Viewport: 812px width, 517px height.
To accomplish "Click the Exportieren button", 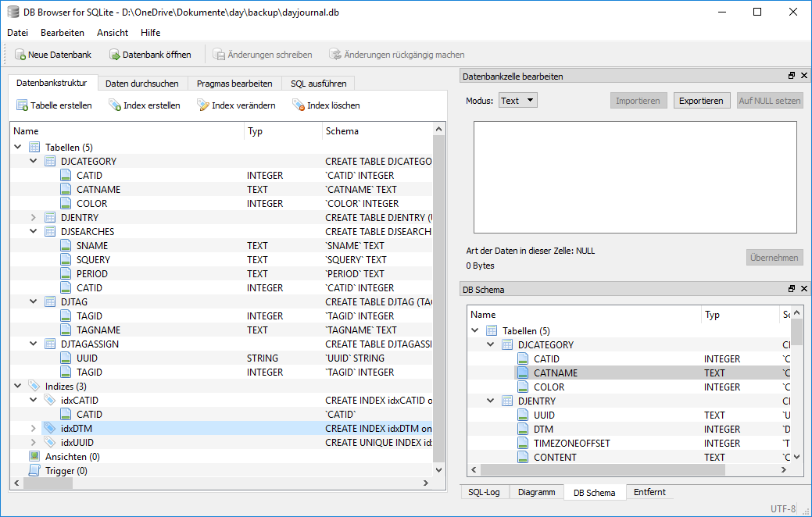I will (701, 101).
